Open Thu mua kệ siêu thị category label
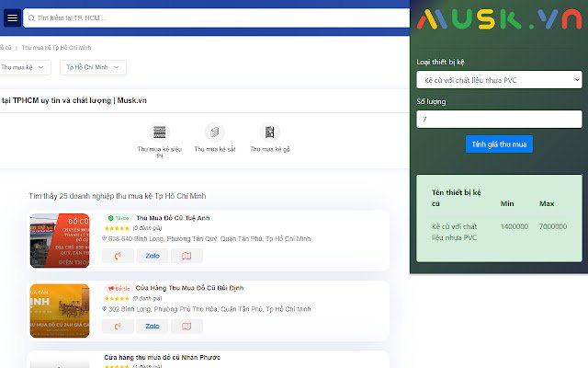The width and height of the screenshot is (588, 368). pyautogui.click(x=160, y=152)
